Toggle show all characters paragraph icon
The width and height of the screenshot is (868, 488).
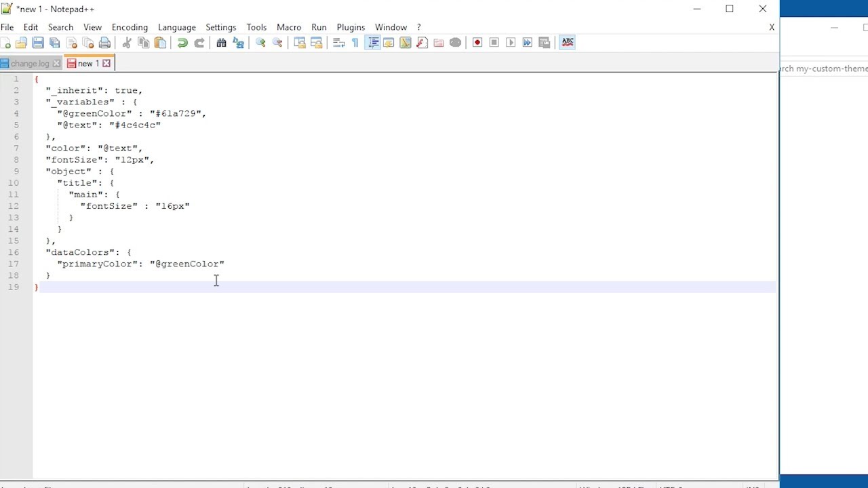tap(355, 43)
